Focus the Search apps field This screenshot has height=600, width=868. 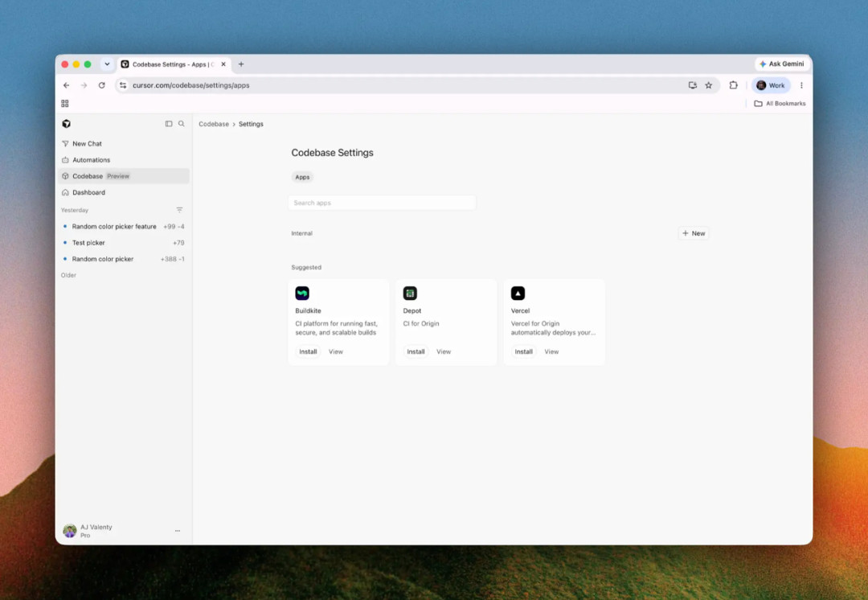pyautogui.click(x=382, y=203)
